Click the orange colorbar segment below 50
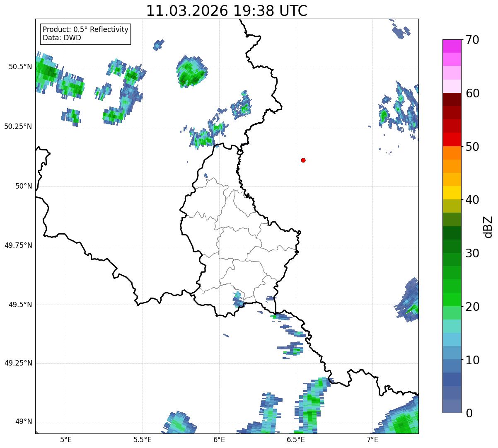The image size is (498, 448). 452,153
